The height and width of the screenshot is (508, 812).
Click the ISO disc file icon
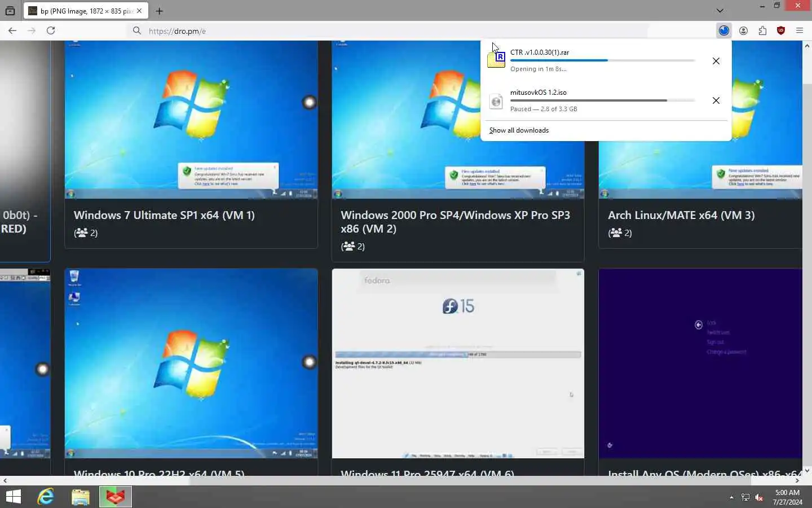point(496,101)
